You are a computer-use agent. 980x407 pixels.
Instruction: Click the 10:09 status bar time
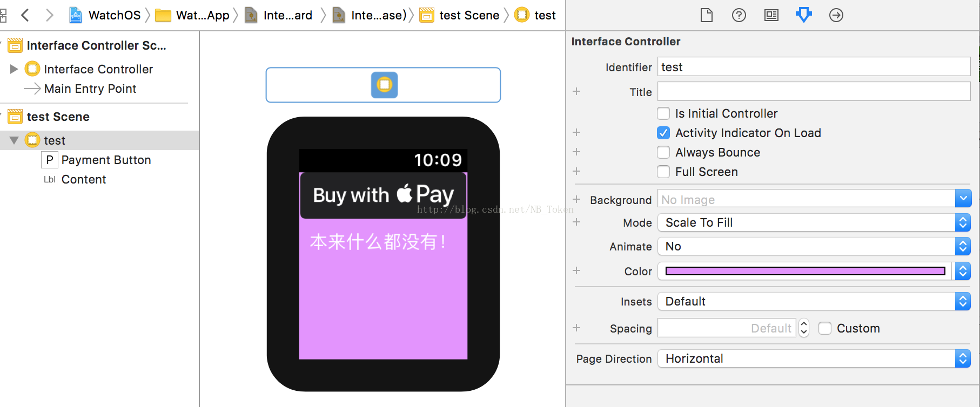[x=438, y=160]
